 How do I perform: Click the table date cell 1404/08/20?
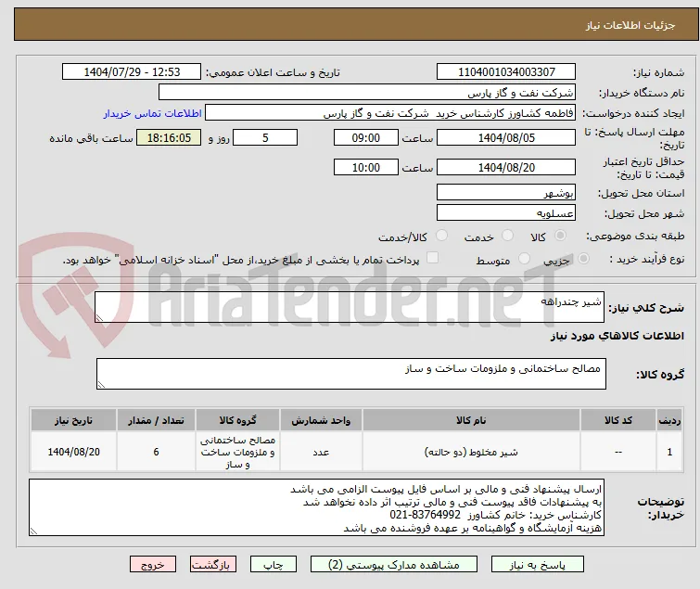(73, 452)
